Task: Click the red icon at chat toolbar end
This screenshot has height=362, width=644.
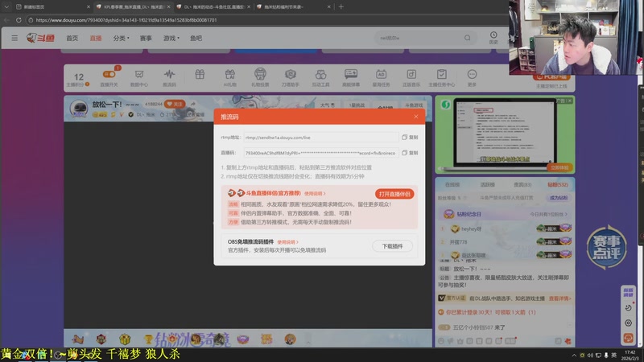Action: click(x=568, y=341)
